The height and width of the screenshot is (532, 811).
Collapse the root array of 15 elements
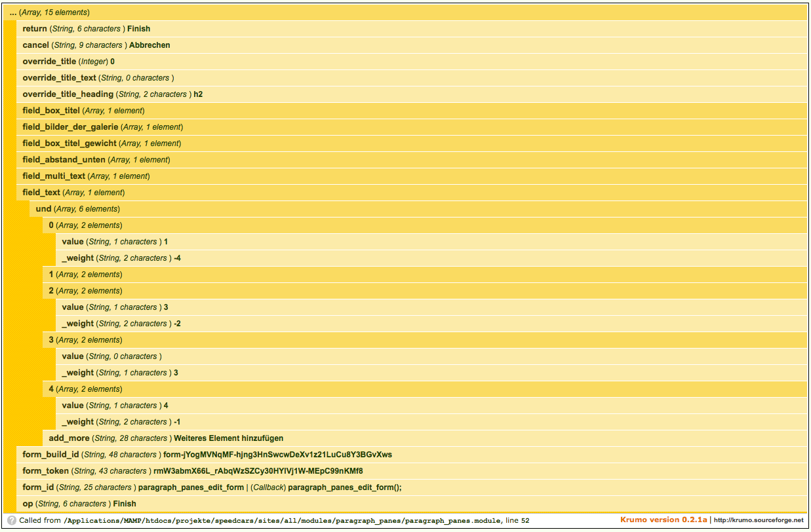coord(405,12)
